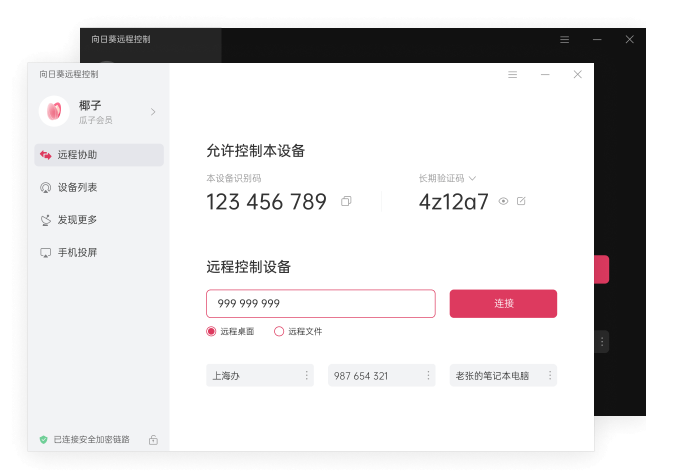Screen dimensions: 674x474
Task: Open the hamburger menu in front window
Action: 513,74
